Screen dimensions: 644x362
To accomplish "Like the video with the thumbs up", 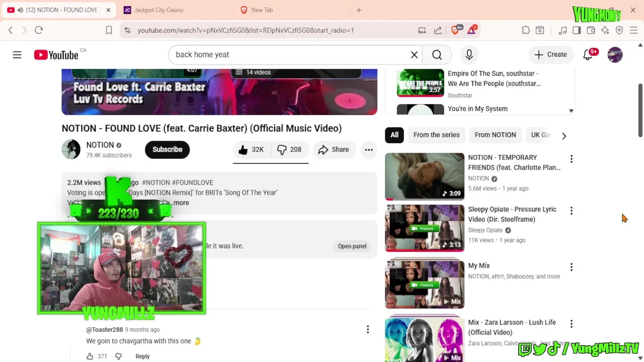I will tap(252, 149).
